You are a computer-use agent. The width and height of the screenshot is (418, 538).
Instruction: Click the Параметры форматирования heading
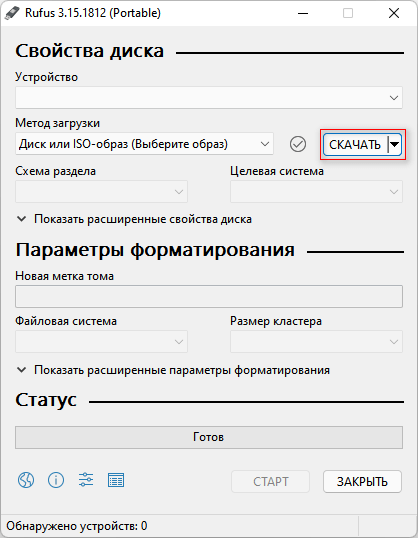[155, 250]
